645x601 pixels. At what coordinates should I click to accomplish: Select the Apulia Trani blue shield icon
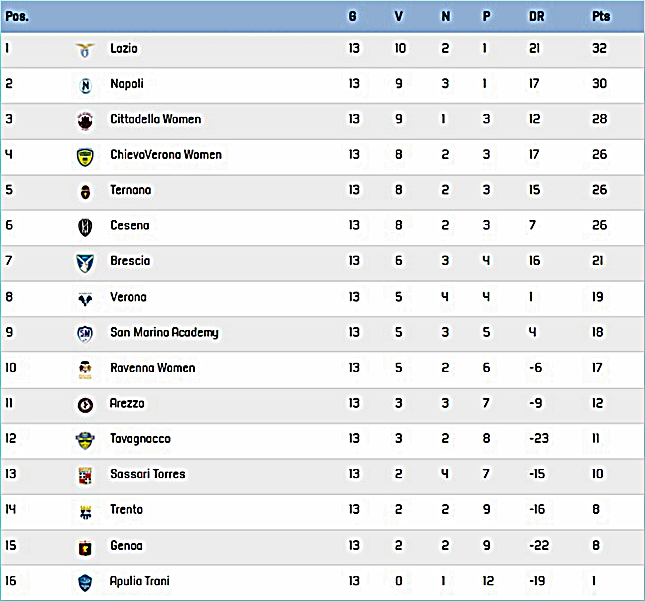[x=85, y=583]
